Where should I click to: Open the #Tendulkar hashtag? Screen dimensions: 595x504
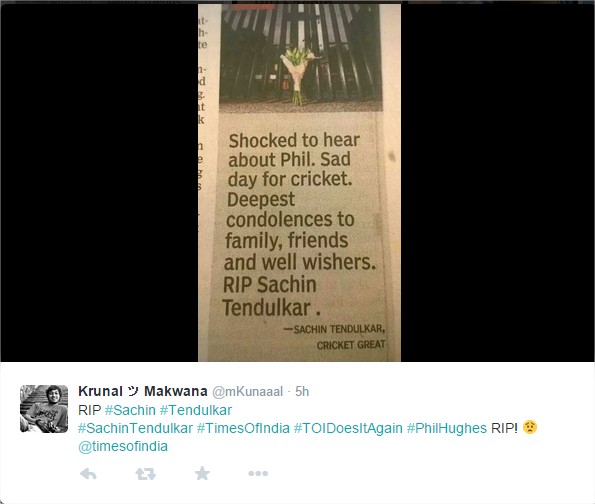point(196,410)
